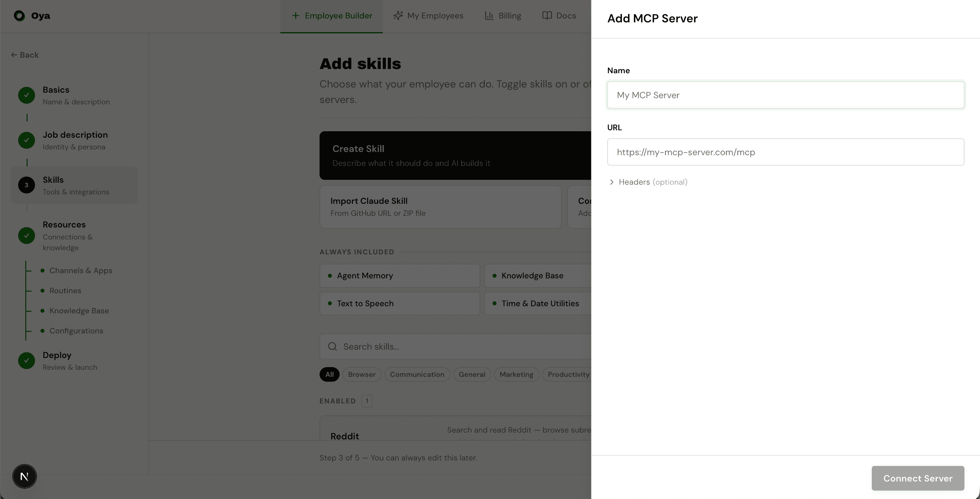Toggle the Text to Speech skill
This screenshot has width=980, height=499.
click(x=400, y=303)
